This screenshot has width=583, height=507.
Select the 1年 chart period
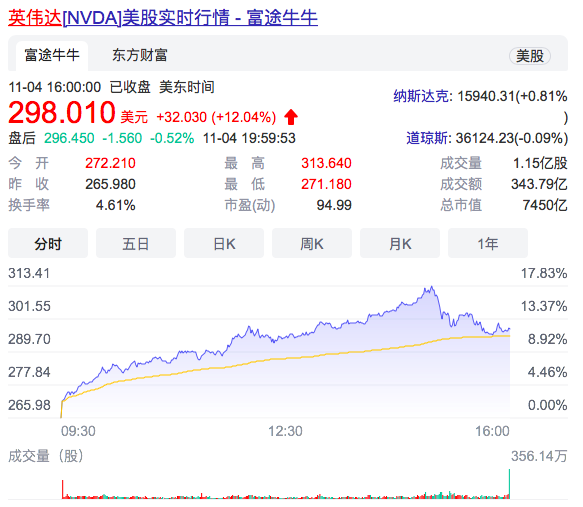(x=488, y=243)
